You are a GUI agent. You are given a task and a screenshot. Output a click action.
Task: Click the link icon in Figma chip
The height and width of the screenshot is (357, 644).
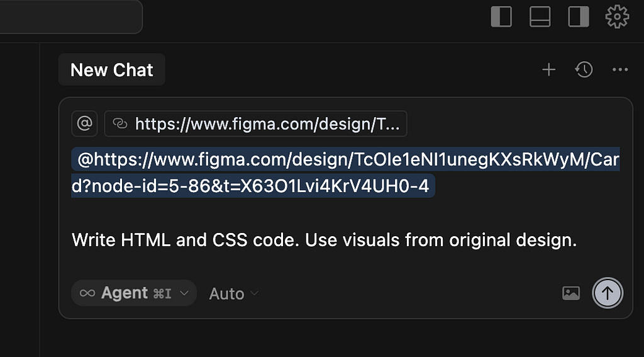120,123
